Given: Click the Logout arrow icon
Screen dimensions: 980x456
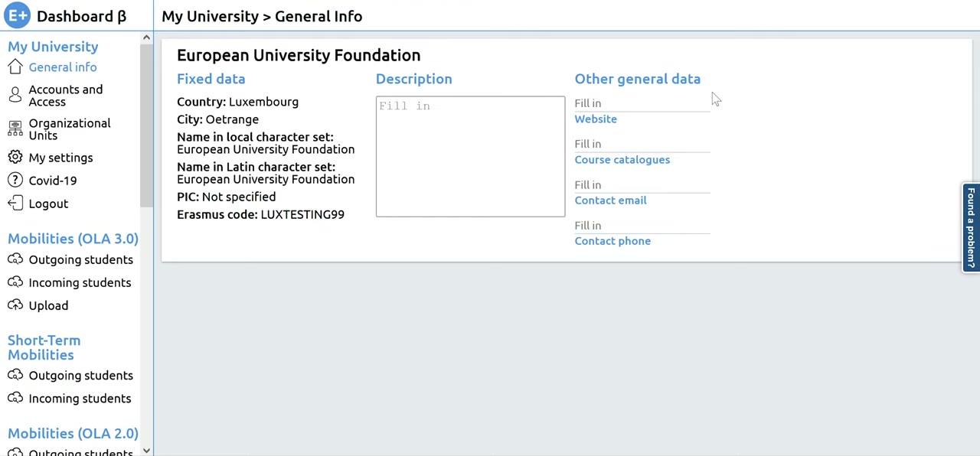Looking at the screenshot, I should pyautogui.click(x=15, y=203).
